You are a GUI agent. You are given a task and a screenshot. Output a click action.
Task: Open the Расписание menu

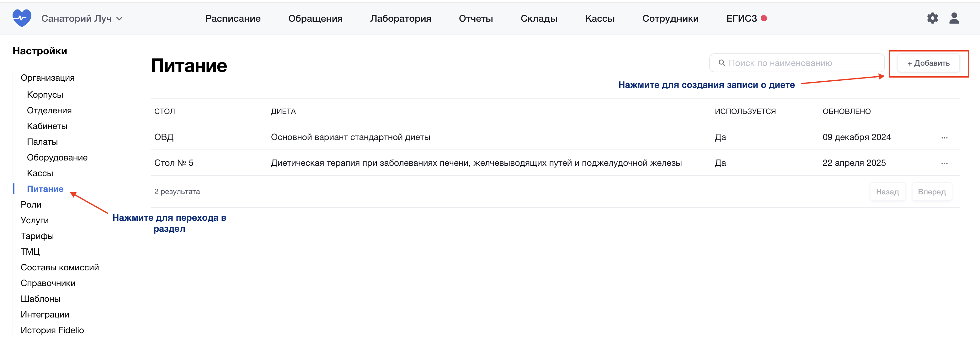233,18
